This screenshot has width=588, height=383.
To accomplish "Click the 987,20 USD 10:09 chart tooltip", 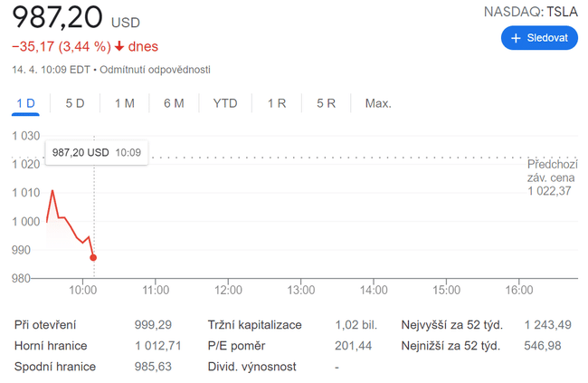I will coord(97,152).
